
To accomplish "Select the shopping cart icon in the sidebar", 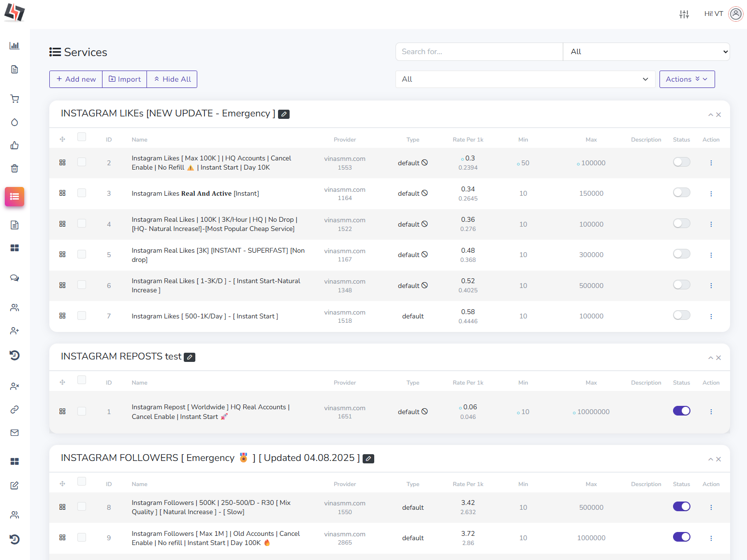I will (15, 99).
